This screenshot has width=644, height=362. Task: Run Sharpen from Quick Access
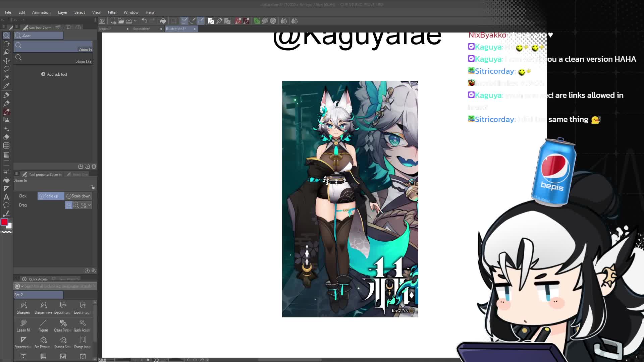click(x=23, y=308)
